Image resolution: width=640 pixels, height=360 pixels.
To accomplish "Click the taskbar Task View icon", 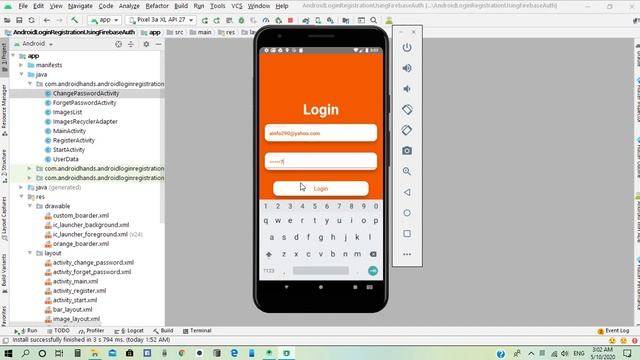I will (59, 353).
